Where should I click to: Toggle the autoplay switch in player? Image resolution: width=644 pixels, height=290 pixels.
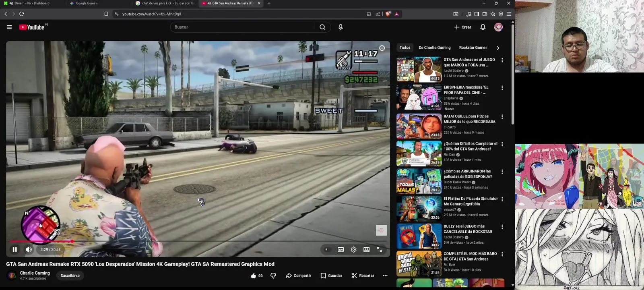coord(326,250)
